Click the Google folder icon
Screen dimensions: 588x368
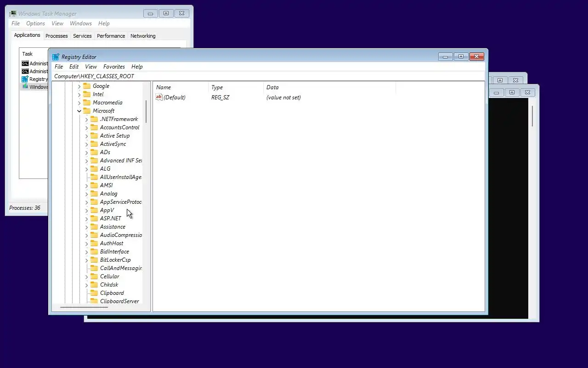(87, 86)
